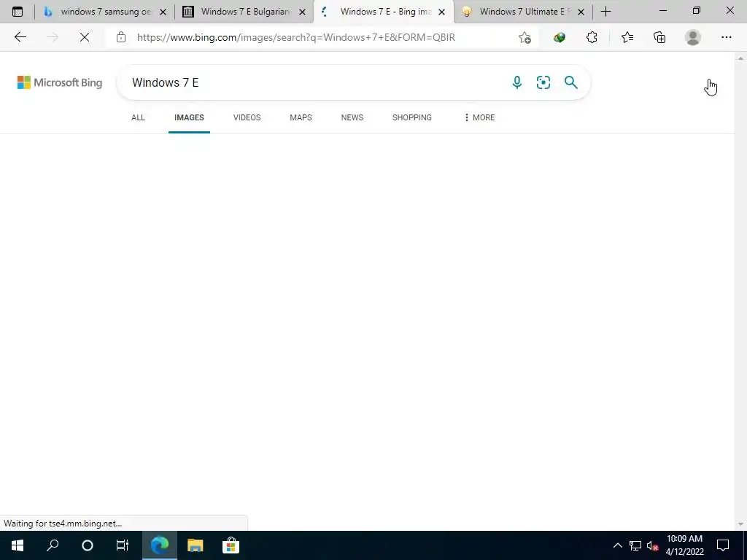The height and width of the screenshot is (560, 747).
Task: Open volume control tray icon
Action: point(652,545)
